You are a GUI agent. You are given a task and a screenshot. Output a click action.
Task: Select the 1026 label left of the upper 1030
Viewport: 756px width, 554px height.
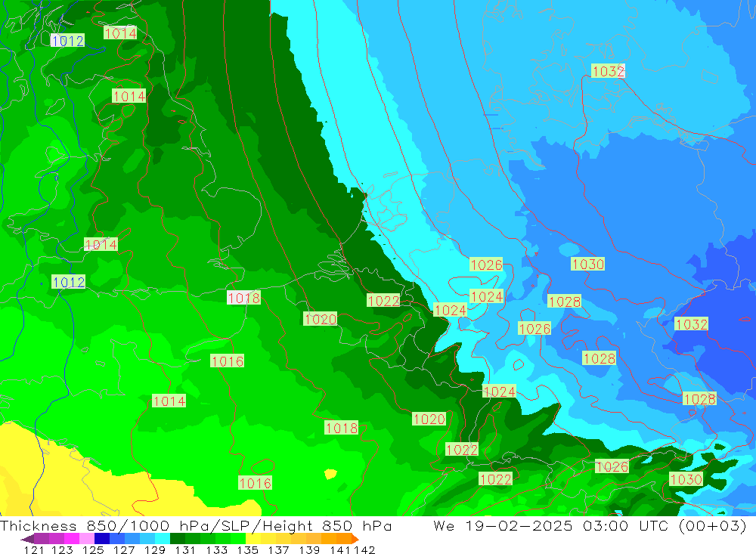[x=486, y=265]
